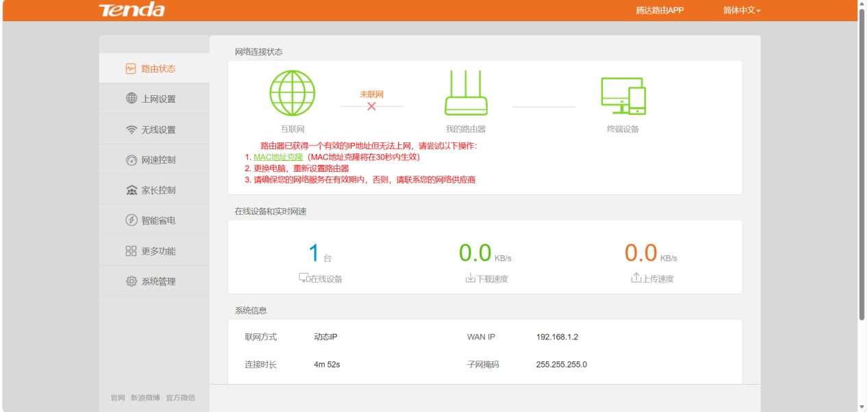This screenshot has height=412, width=868.
Task: Click the WAN IP value 192.168.1.2
Action: (557, 337)
